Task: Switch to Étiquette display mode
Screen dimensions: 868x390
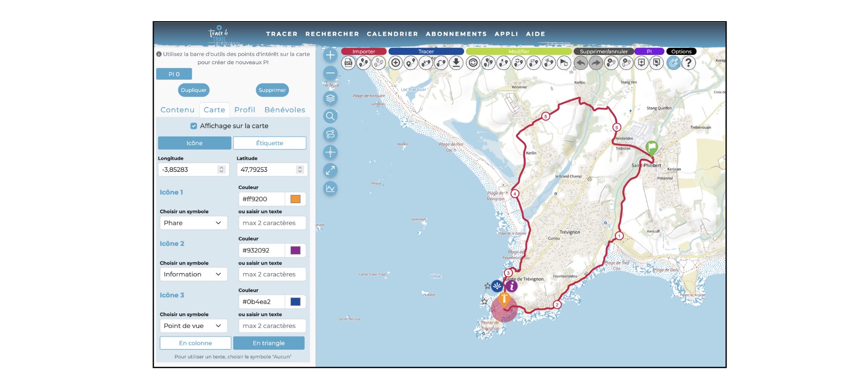Action: pyautogui.click(x=269, y=143)
